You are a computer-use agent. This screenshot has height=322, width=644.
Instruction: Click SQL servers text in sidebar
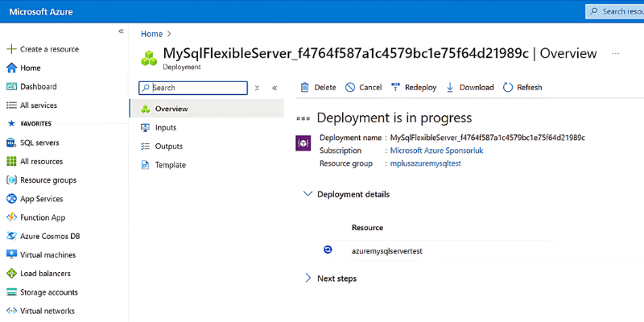(39, 142)
